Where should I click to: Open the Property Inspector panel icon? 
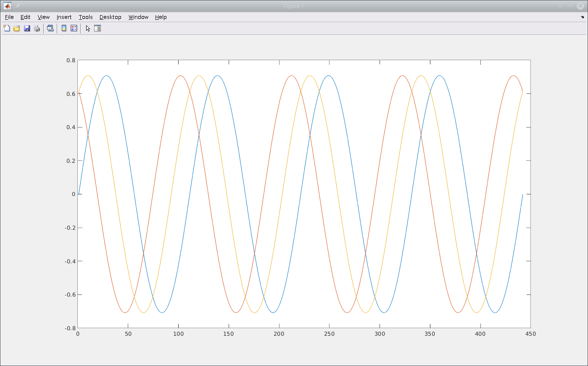98,28
